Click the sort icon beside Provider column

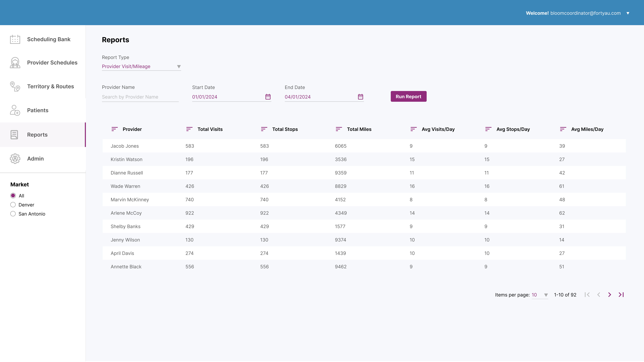pyautogui.click(x=114, y=129)
